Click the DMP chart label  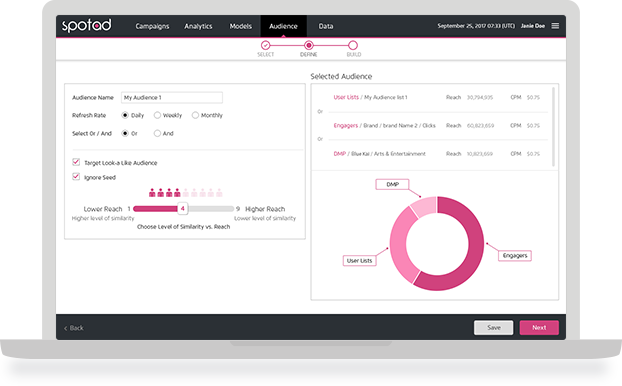pyautogui.click(x=392, y=184)
